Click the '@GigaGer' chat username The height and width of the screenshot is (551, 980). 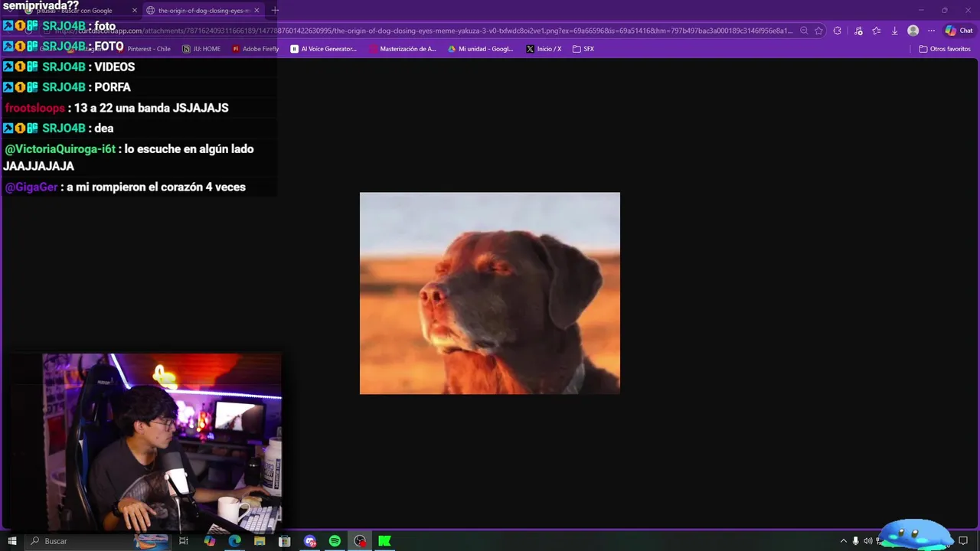click(31, 187)
